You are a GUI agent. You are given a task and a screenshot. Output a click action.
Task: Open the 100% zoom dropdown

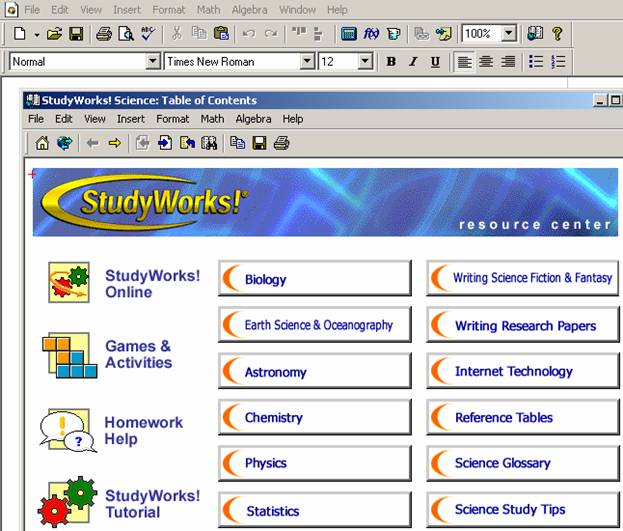tap(509, 33)
